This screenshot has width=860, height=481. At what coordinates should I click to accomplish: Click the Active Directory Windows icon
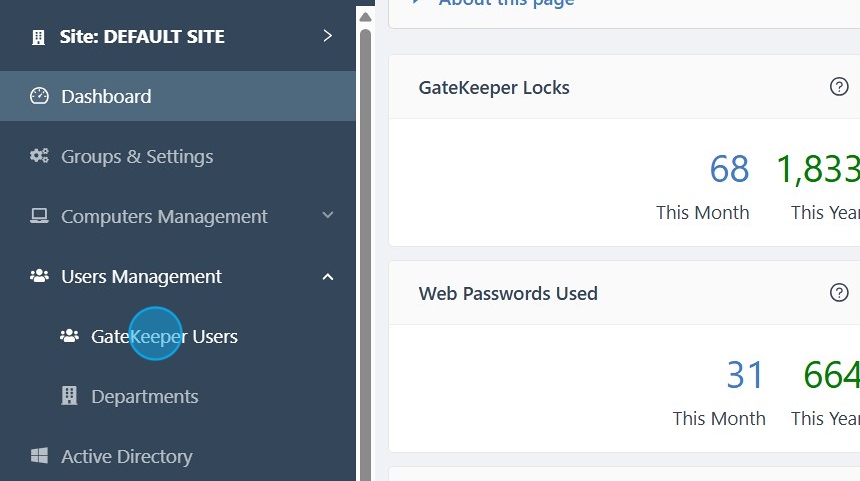point(39,455)
